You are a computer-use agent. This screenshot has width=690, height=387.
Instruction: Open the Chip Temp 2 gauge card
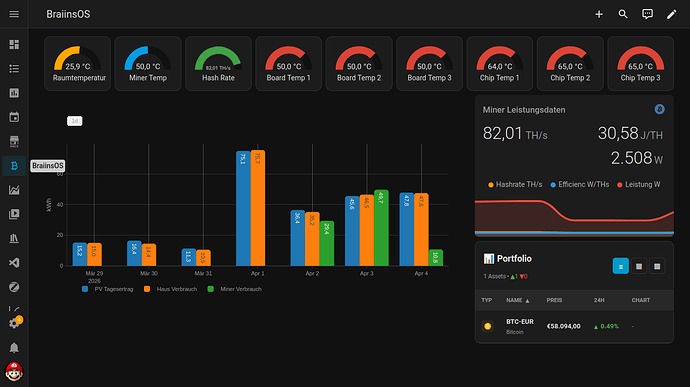[x=570, y=64]
